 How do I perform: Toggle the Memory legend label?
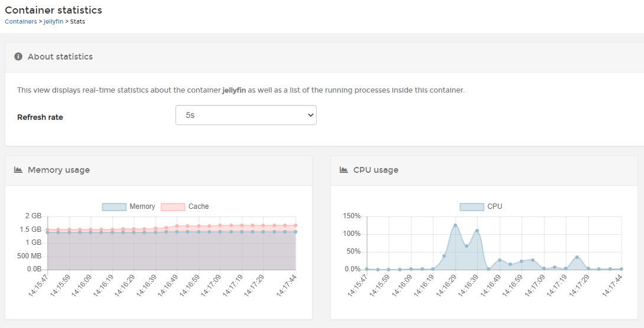coord(142,206)
